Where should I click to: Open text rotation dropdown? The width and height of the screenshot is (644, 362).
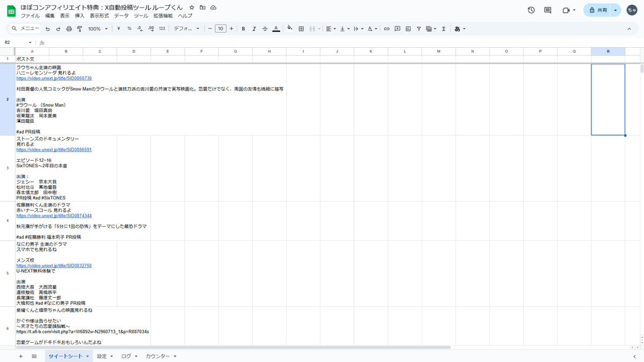pyautogui.click(x=372, y=29)
